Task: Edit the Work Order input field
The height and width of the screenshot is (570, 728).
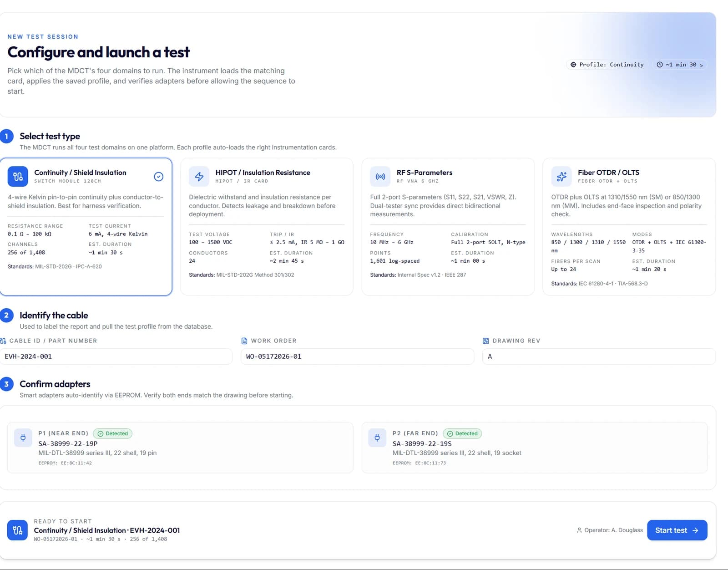Action: click(357, 356)
